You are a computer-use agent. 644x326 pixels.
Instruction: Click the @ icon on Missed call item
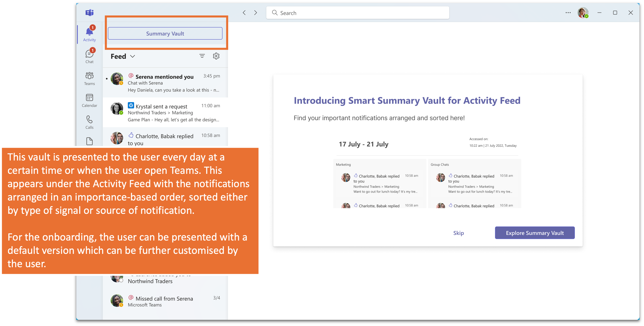131,298
